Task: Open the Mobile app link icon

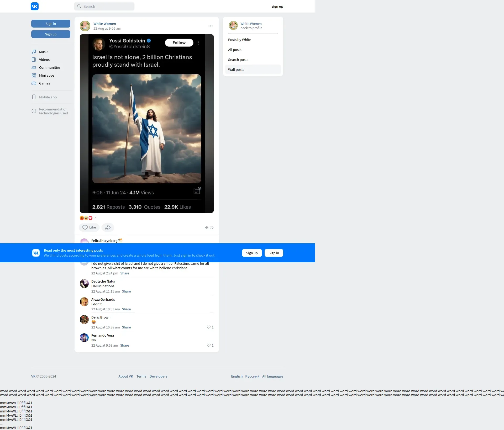Action: (34, 97)
